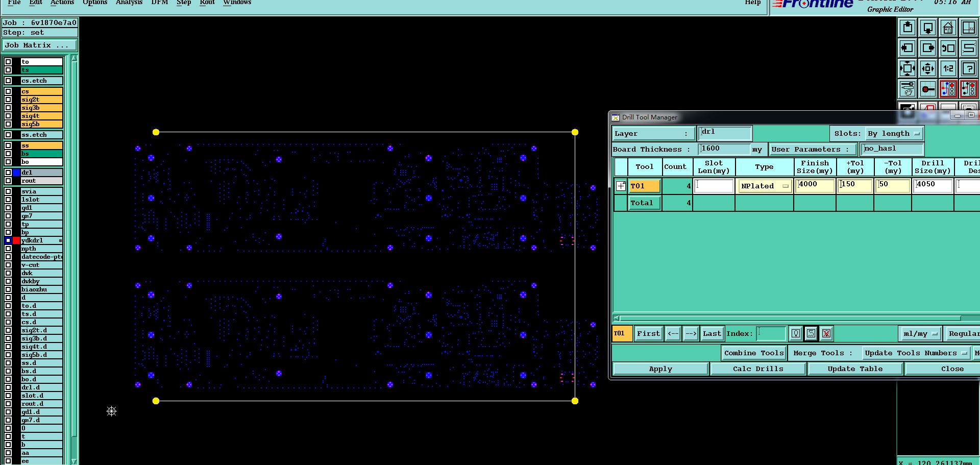Open the NPlated type dropdown for T01
Viewport: 980px width, 465px height.
point(765,186)
